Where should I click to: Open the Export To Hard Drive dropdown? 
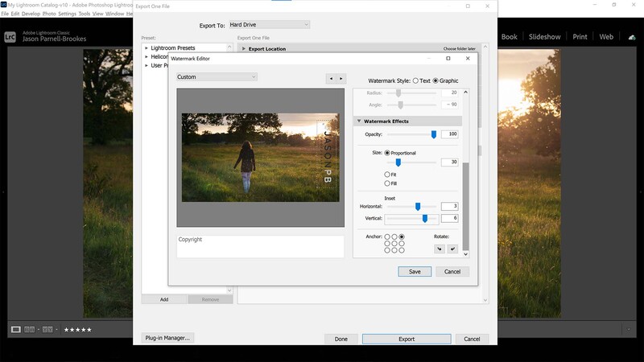[269, 25]
